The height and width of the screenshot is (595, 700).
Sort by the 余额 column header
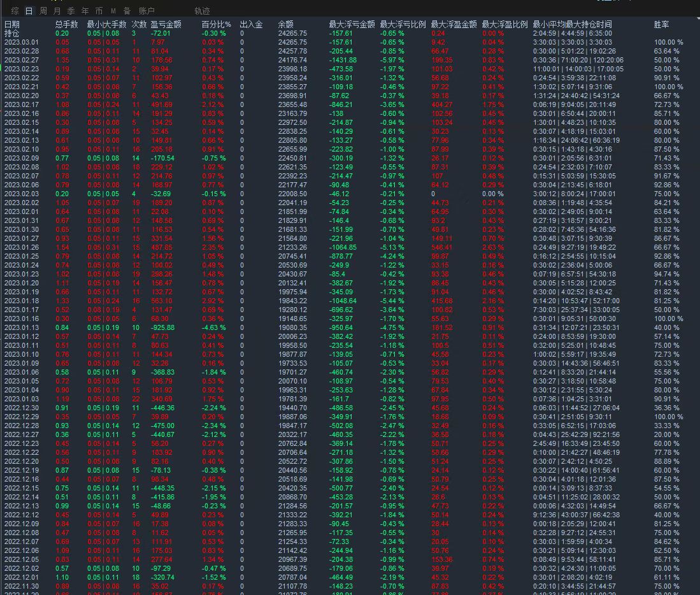pos(286,25)
